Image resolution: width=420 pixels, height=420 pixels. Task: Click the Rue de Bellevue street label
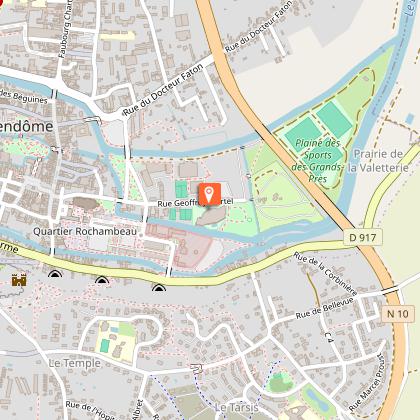pyautogui.click(x=324, y=308)
